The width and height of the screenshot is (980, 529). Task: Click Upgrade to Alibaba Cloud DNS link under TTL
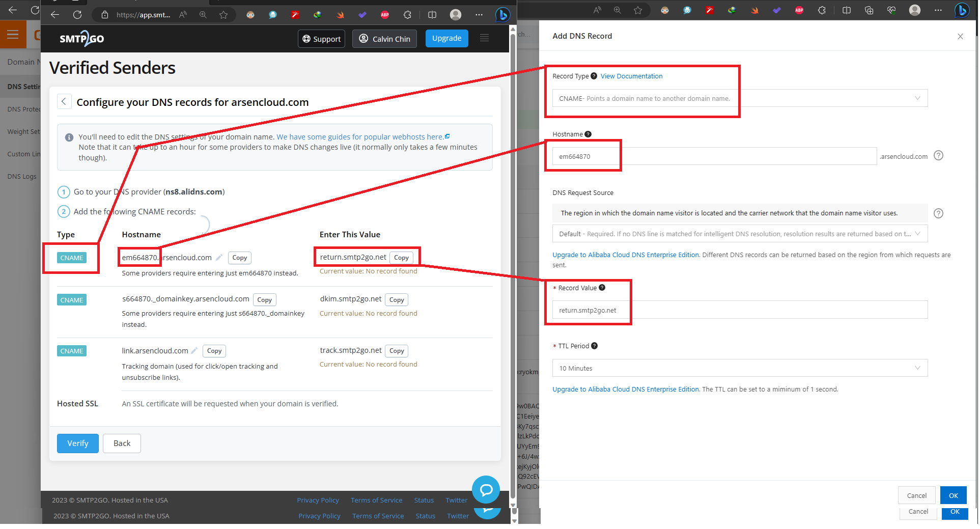click(x=626, y=389)
